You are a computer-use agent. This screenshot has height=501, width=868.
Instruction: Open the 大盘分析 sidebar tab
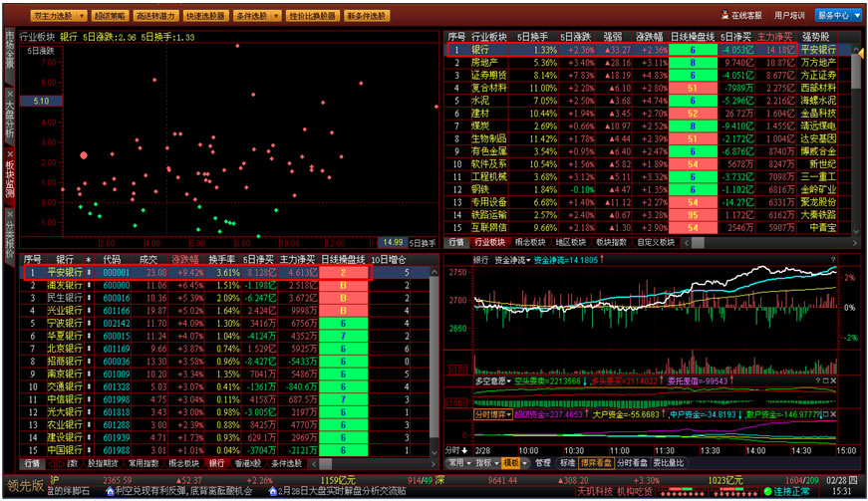(x=9, y=118)
